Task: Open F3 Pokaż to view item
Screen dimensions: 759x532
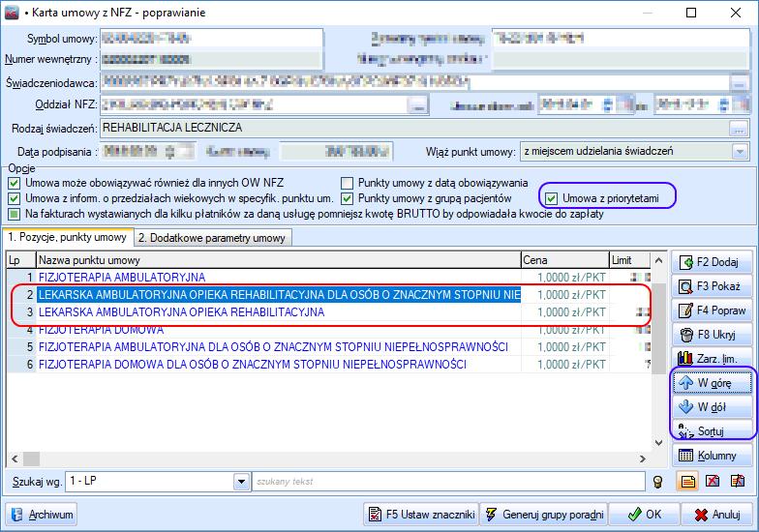Action: (711, 286)
